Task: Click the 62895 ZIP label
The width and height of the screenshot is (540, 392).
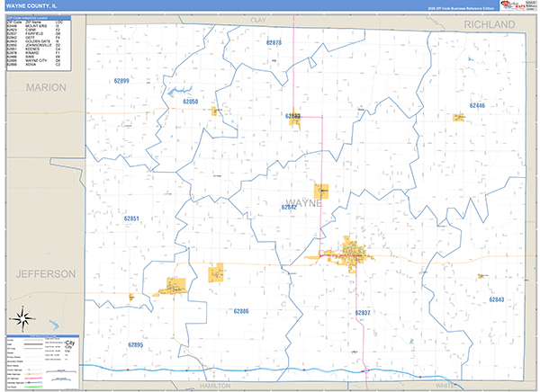Action: (135, 345)
